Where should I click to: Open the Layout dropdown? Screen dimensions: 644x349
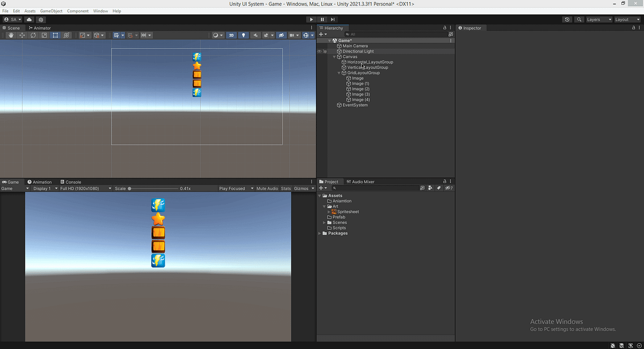pyautogui.click(x=627, y=19)
